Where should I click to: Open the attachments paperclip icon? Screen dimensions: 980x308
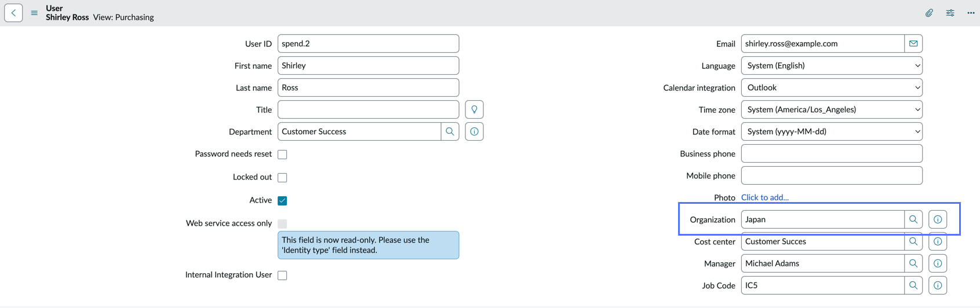coord(929,13)
